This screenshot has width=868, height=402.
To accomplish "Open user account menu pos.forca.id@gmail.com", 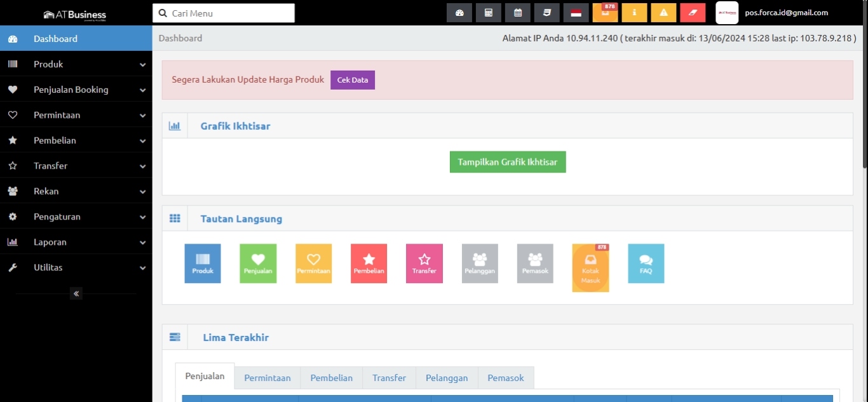I will pos(786,13).
